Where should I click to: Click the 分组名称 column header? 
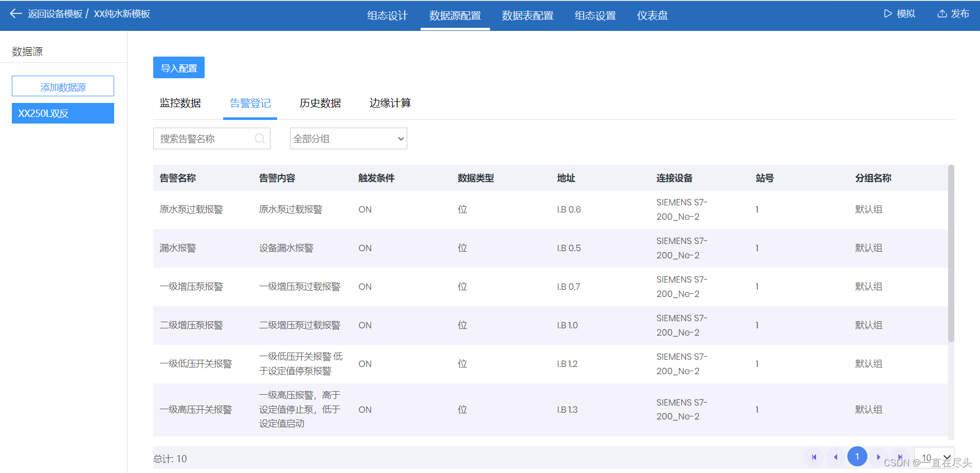coord(873,178)
